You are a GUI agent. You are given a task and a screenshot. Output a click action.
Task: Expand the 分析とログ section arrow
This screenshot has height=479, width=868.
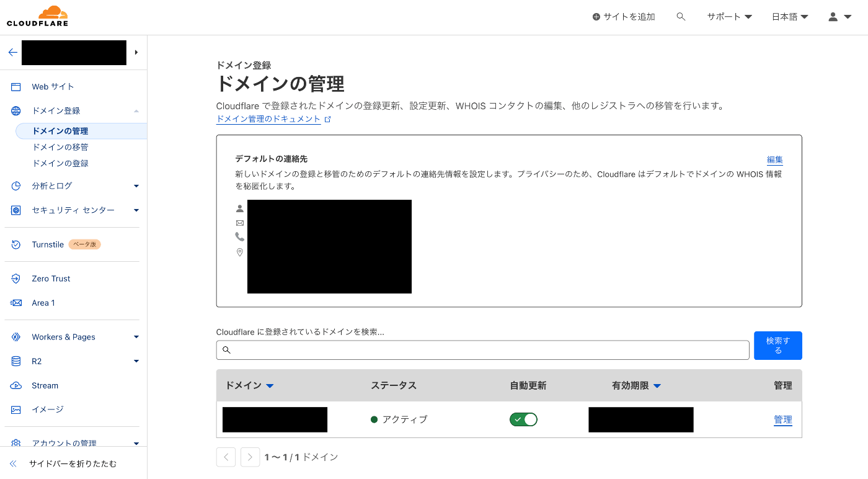[x=136, y=186]
